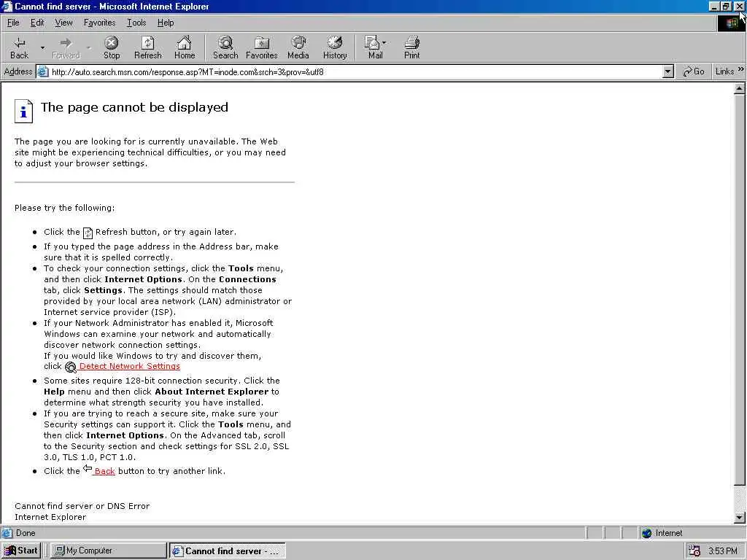
Task: Click the small back arrow icon before Back link
Action: [x=88, y=469]
